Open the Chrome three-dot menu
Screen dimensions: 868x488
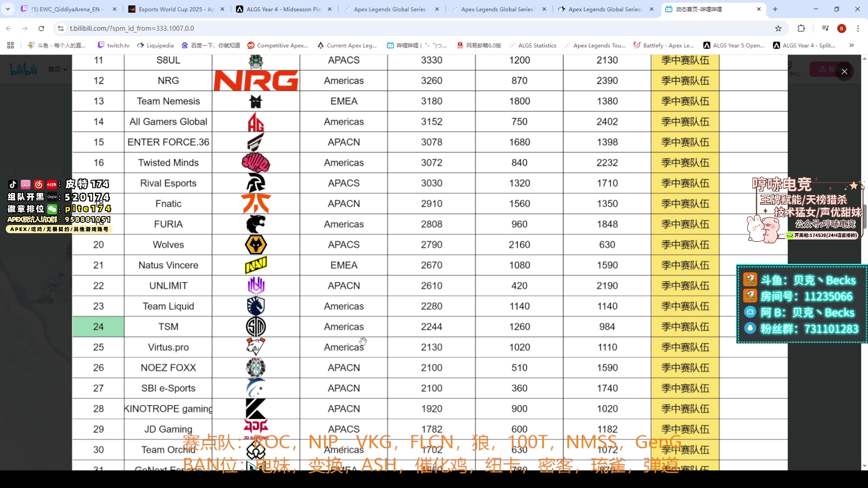[x=858, y=28]
